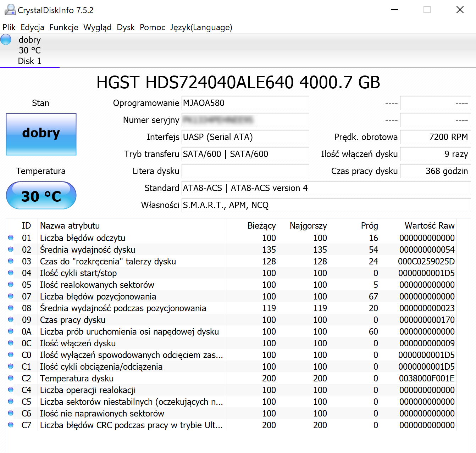Select the Disk 1 tab
The height and width of the screenshot is (453, 476).
click(30, 50)
